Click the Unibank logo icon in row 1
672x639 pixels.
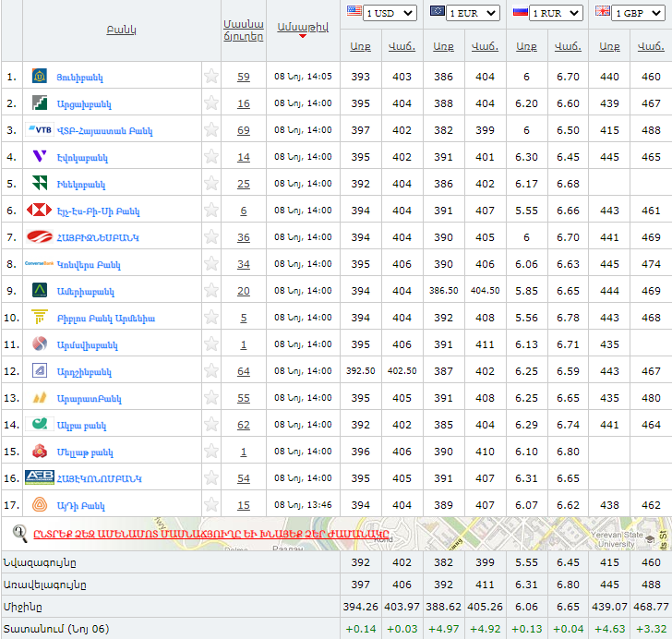40,77
